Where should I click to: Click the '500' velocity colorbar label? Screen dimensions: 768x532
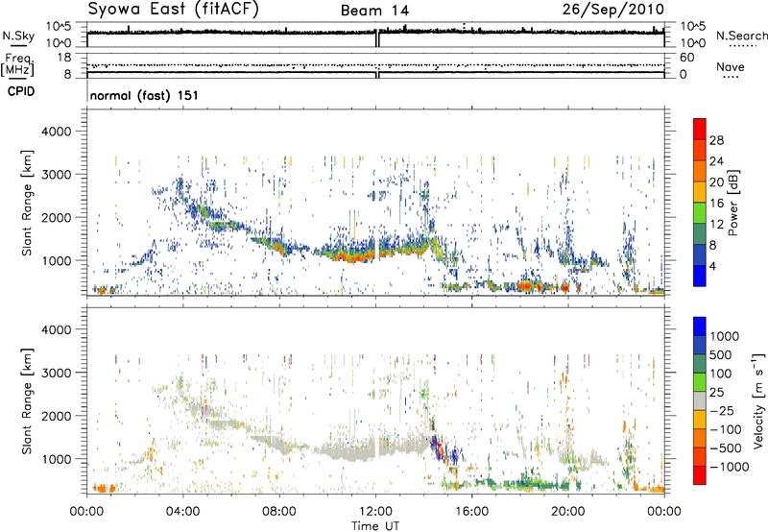tap(721, 355)
